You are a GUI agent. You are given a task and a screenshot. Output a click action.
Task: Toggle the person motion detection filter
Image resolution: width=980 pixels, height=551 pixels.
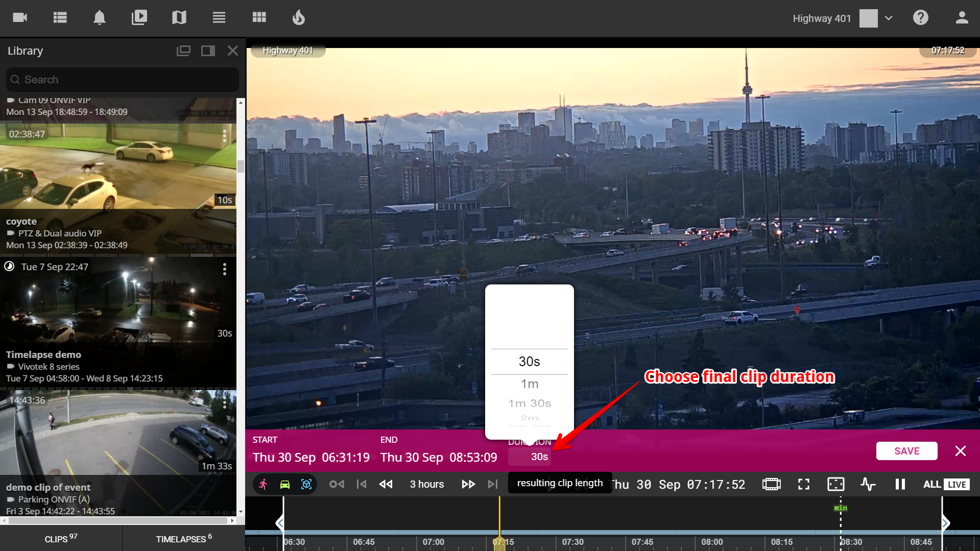point(264,484)
